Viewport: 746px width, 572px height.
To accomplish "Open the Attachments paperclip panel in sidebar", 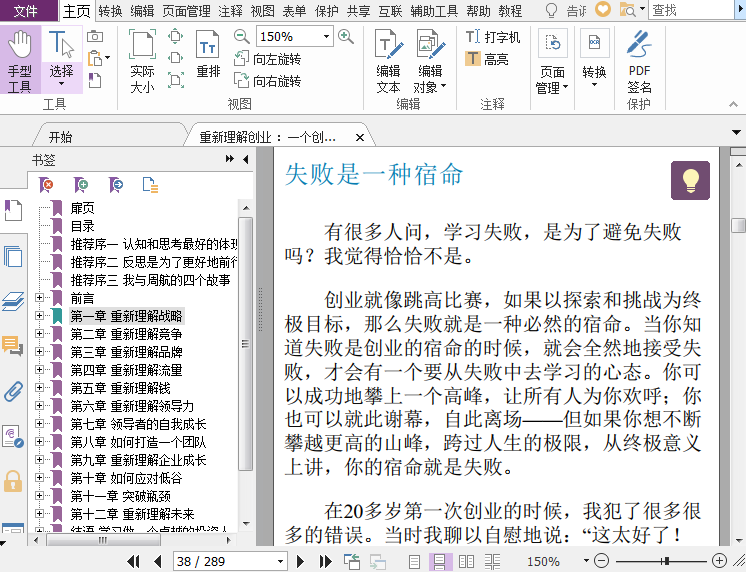I will tap(13, 390).
